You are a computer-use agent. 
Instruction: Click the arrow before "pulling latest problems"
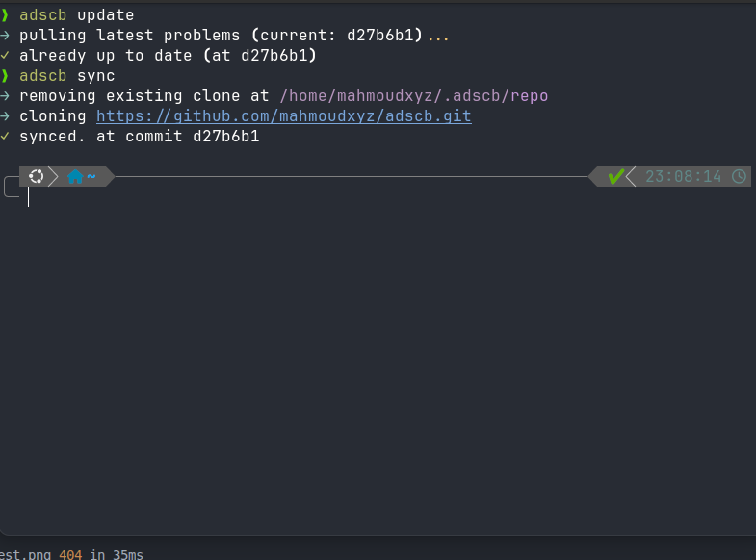[x=5, y=36]
